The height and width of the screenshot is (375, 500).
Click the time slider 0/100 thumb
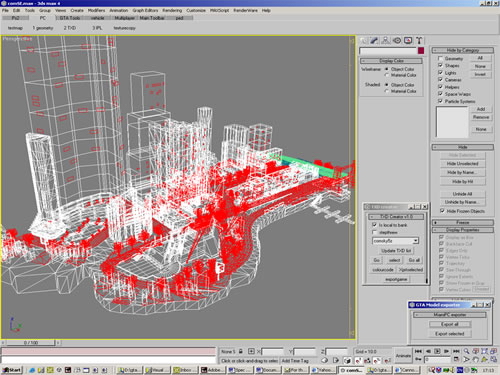(31, 343)
